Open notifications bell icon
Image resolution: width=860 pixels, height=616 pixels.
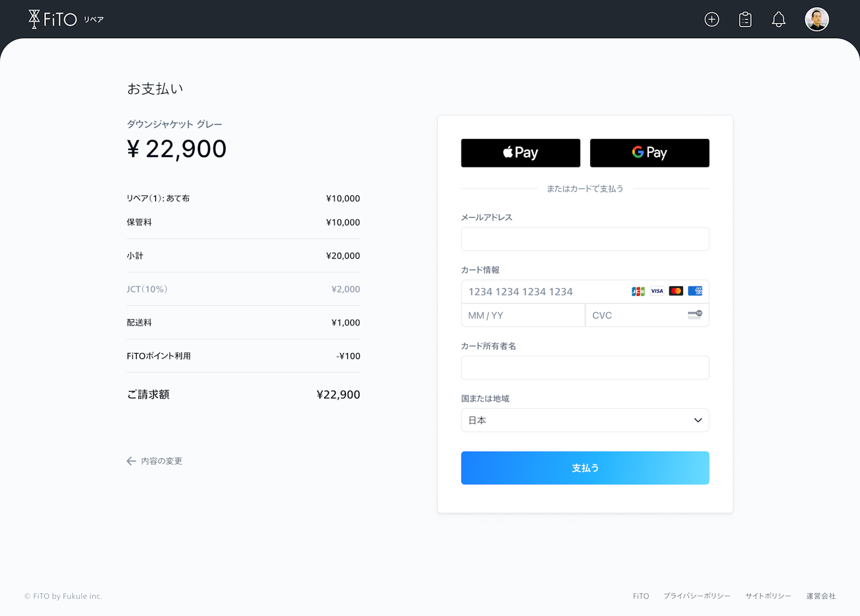click(778, 19)
